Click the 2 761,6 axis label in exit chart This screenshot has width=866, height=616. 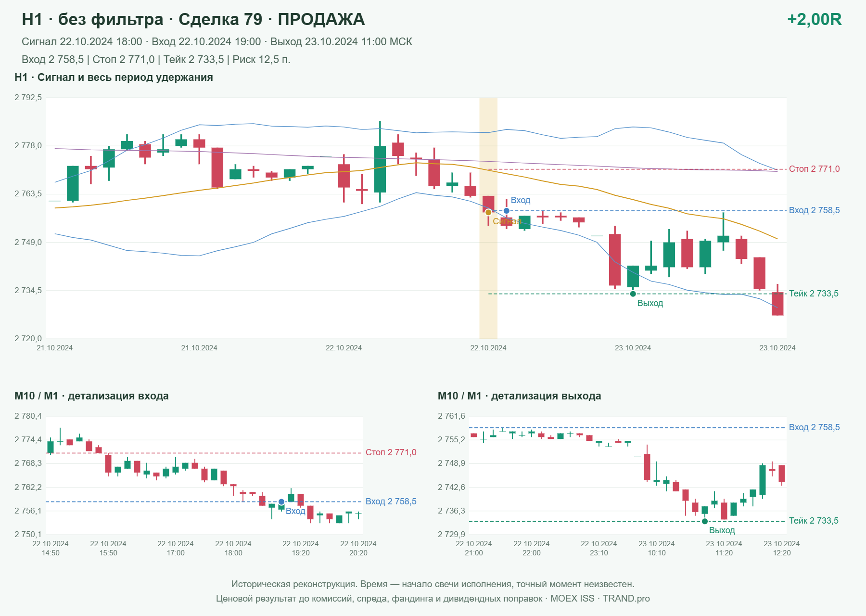tap(451, 416)
